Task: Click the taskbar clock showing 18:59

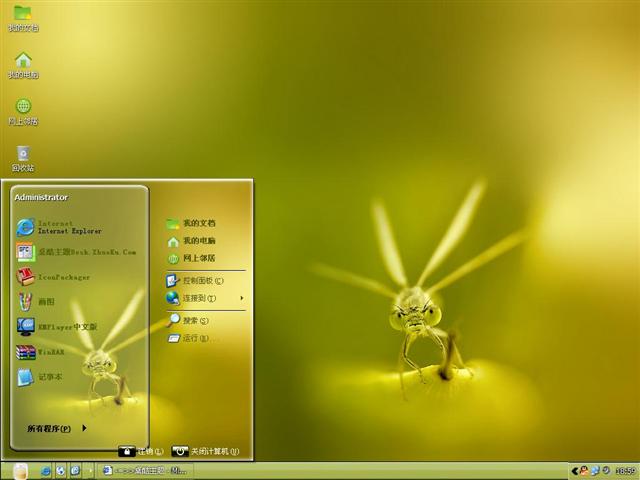Action: [x=625, y=471]
